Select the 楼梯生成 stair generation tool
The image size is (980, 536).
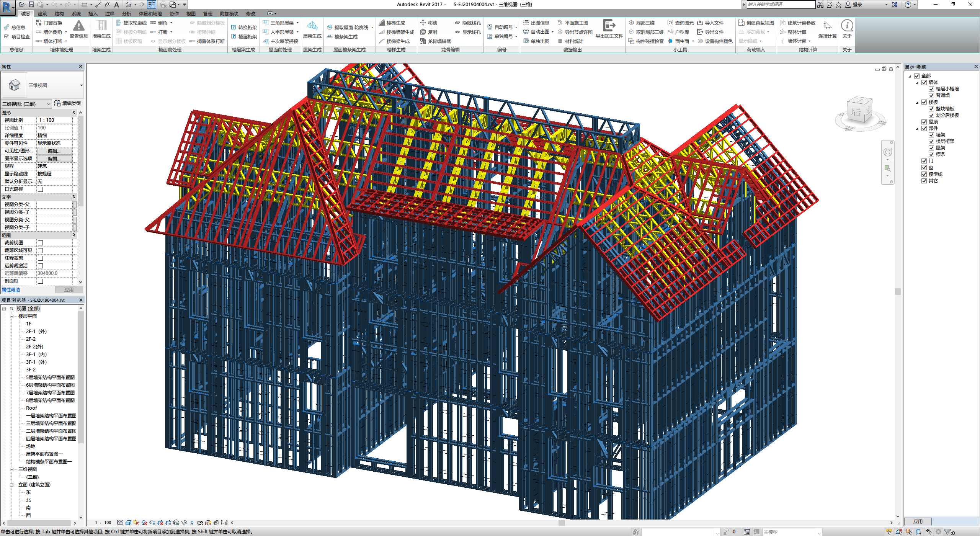pos(392,23)
